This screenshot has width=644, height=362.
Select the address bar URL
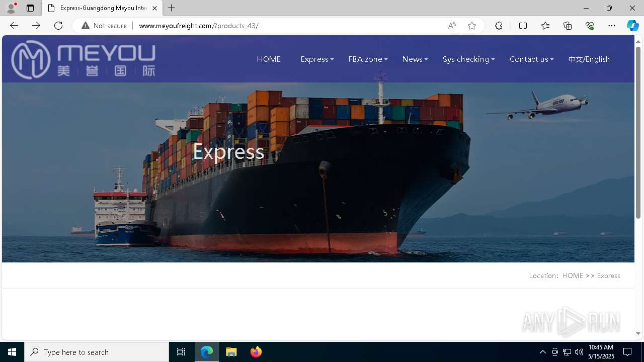199,26
